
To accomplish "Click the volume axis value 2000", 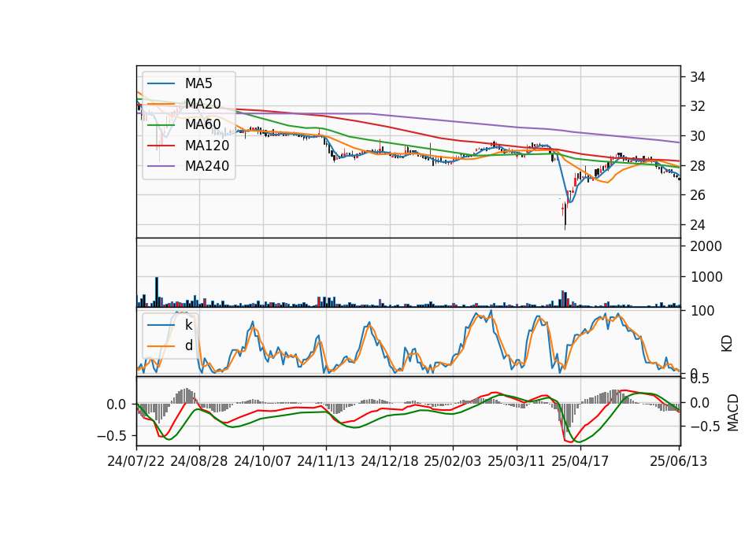I will (706, 246).
